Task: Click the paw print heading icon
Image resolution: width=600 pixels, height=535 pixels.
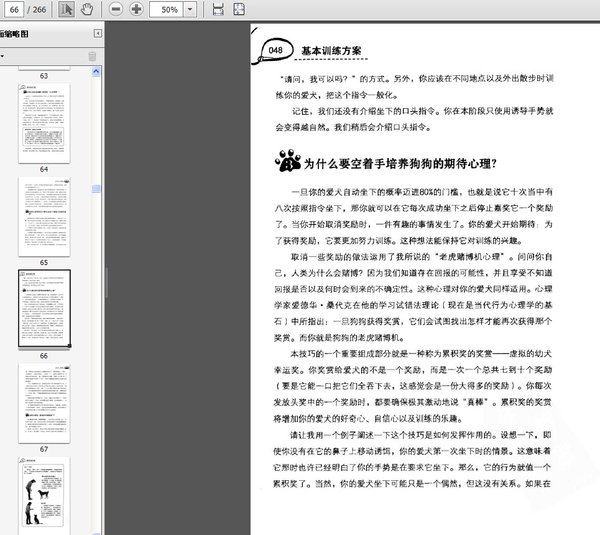Action: pyautogui.click(x=288, y=161)
